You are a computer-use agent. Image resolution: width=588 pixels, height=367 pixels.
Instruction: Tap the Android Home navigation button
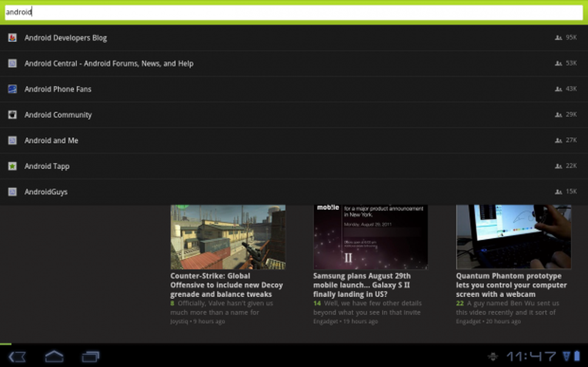coord(54,356)
